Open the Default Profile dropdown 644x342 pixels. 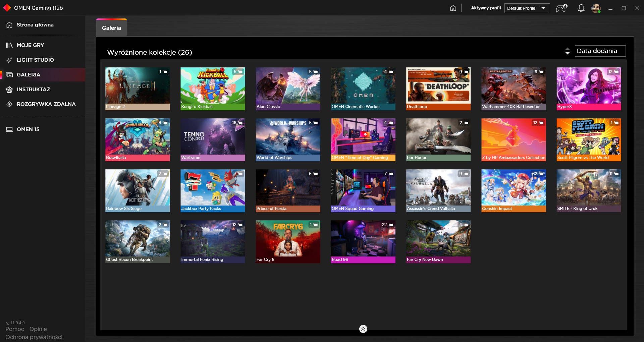tap(527, 8)
